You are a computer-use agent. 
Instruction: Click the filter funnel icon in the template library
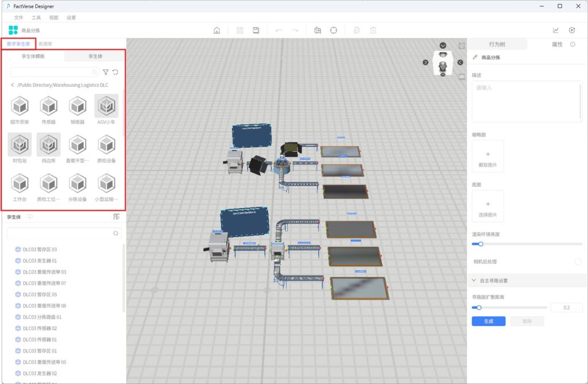[106, 72]
